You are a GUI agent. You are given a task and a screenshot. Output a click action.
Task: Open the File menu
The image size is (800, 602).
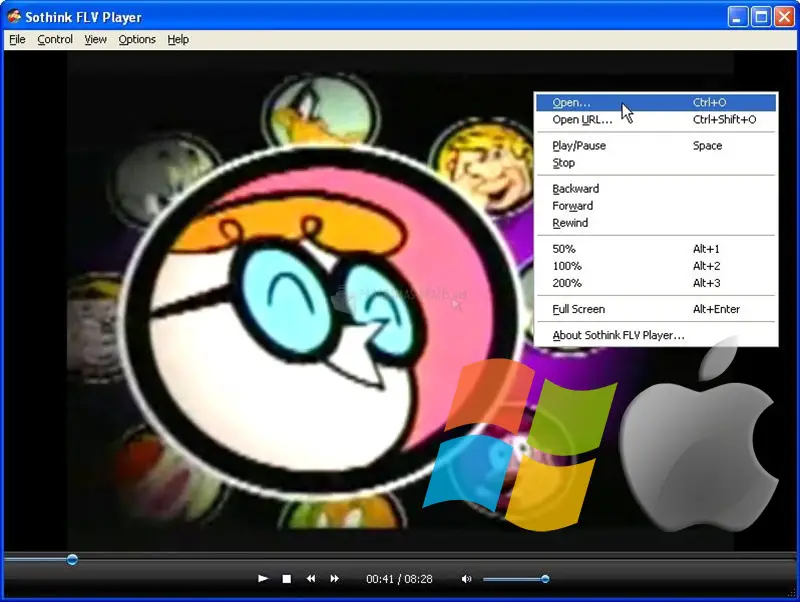pos(17,40)
